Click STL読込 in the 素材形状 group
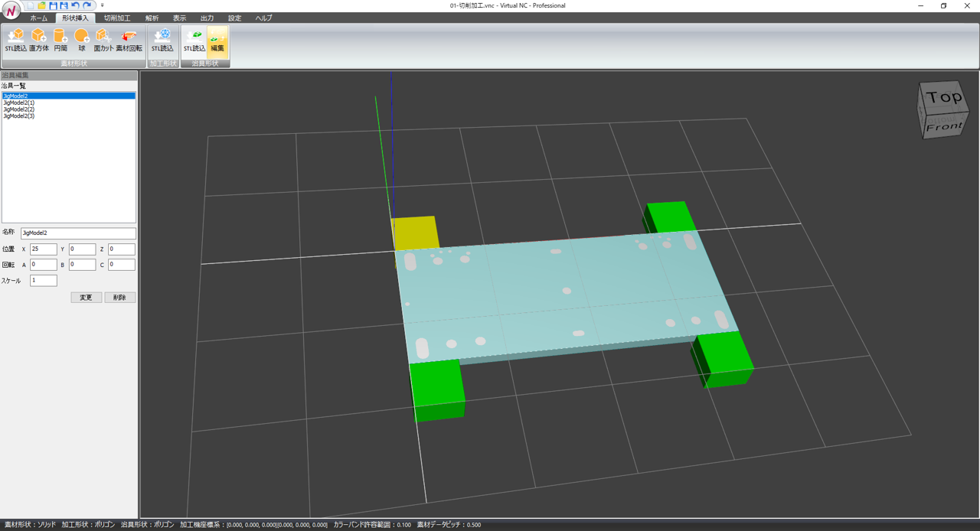The width and height of the screenshot is (980, 531). [x=15, y=41]
